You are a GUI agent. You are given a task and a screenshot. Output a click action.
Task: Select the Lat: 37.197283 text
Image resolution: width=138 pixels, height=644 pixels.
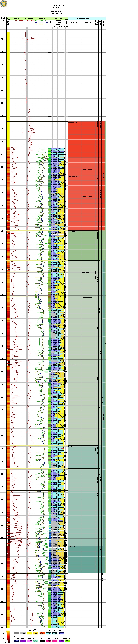[57, 9]
